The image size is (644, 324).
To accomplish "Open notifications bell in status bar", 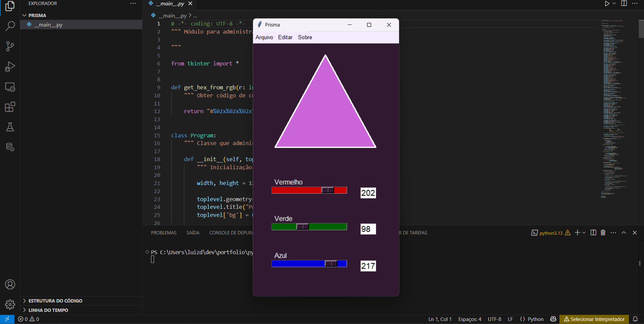I will point(635,319).
